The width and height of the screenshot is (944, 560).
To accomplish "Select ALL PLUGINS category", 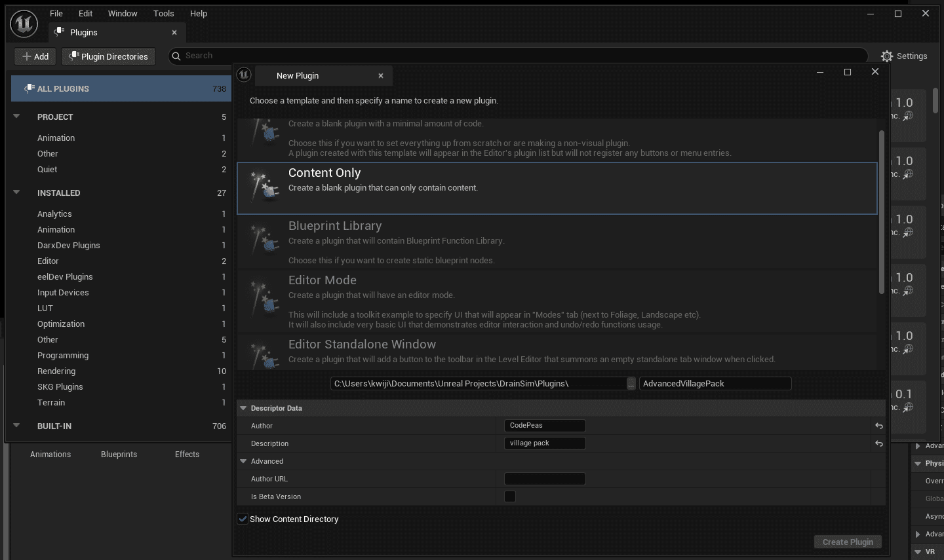I will pos(121,88).
